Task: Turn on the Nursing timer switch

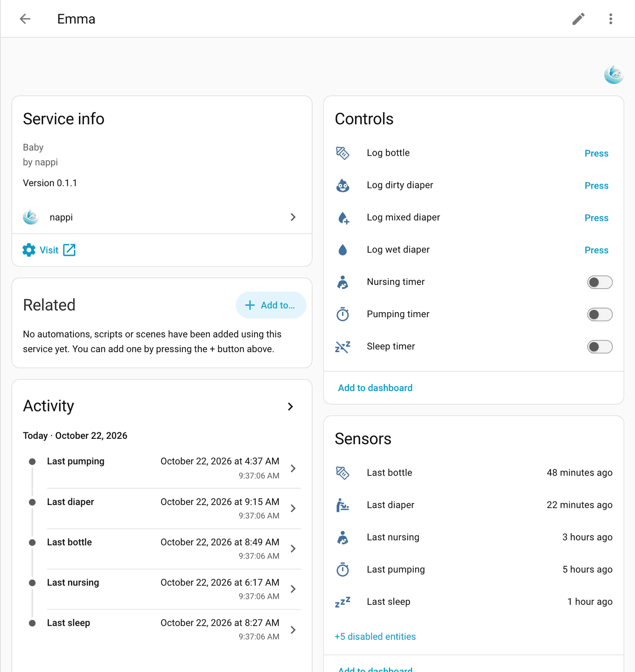Action: point(600,282)
